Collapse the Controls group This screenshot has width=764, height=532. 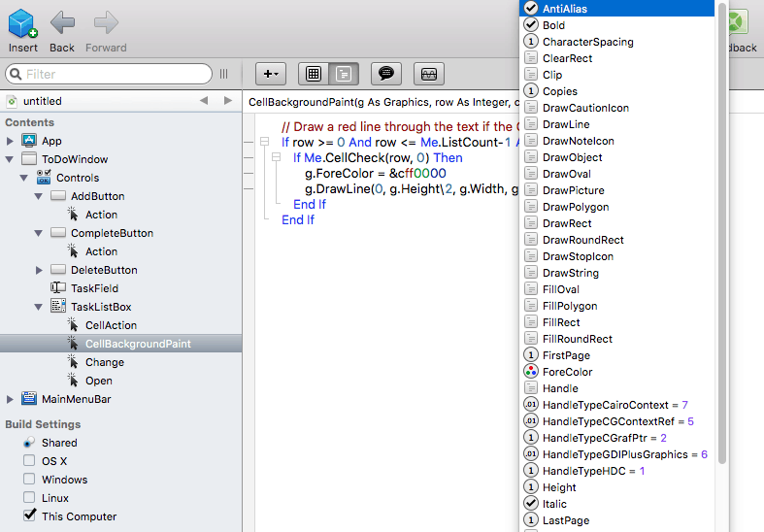point(24,178)
